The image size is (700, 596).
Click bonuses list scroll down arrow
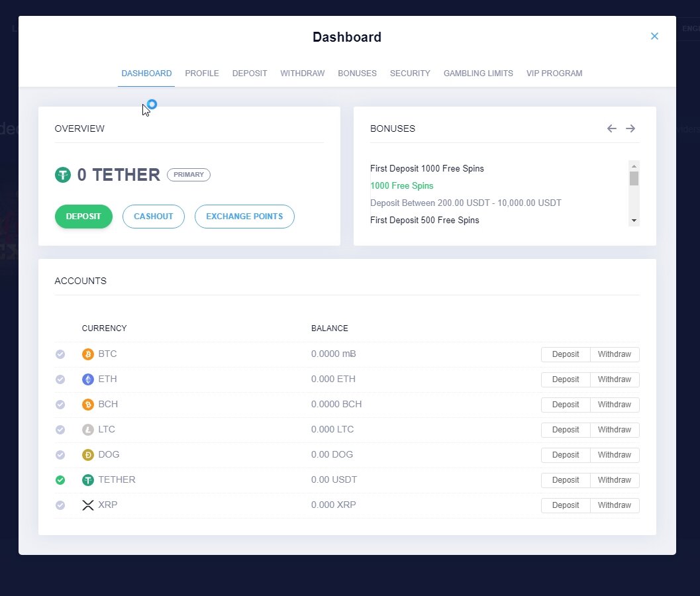[x=634, y=221]
